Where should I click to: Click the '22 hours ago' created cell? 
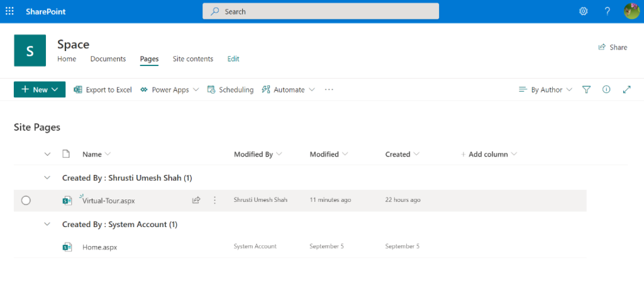click(402, 200)
